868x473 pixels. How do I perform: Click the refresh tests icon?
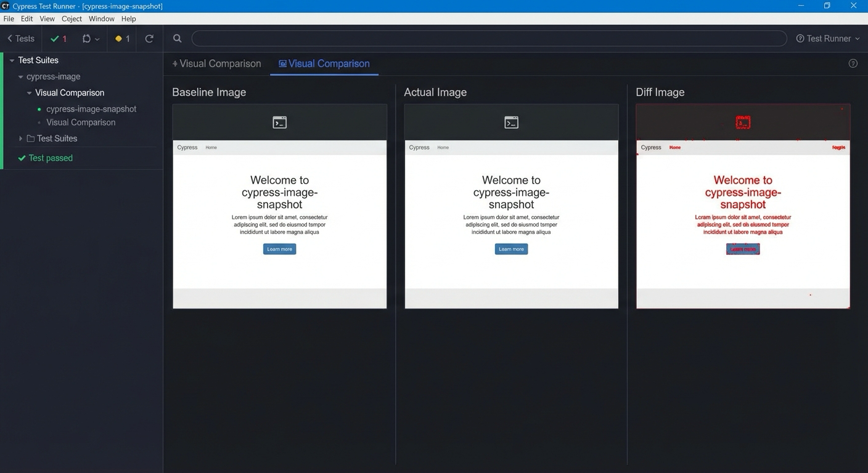pos(149,38)
